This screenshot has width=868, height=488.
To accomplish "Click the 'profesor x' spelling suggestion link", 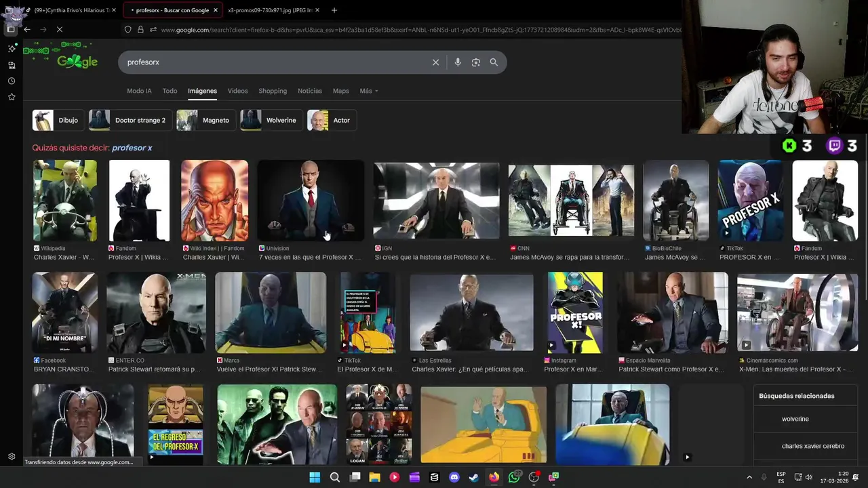I will [x=132, y=148].
